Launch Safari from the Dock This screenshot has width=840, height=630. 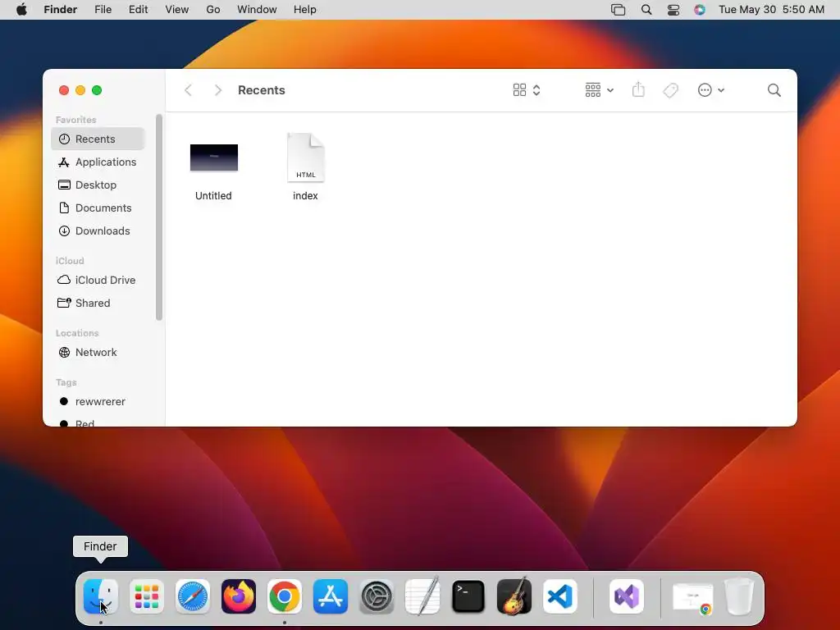coord(193,596)
